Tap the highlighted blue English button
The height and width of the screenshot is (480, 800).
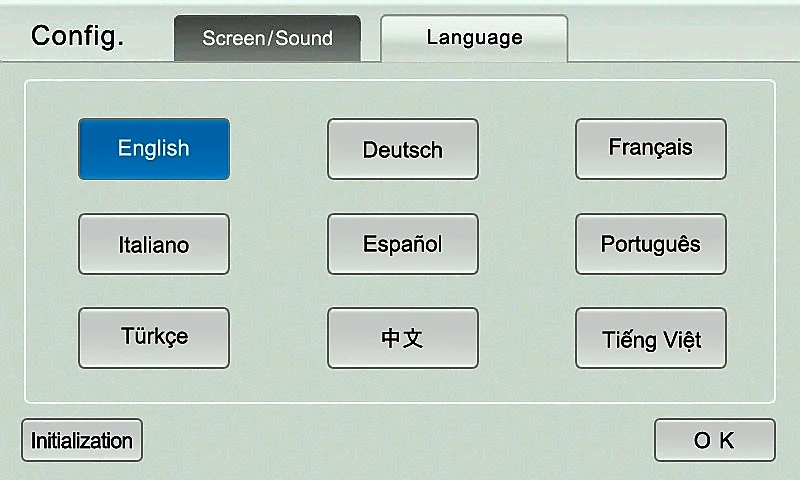[154, 149]
